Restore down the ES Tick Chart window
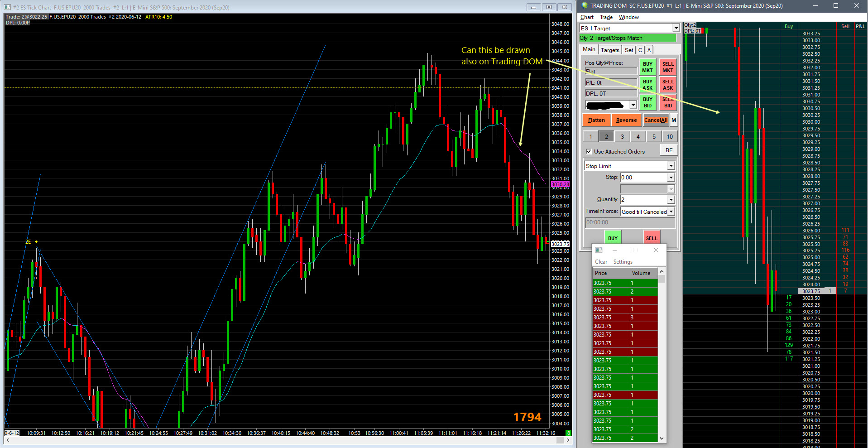 [x=549, y=7]
